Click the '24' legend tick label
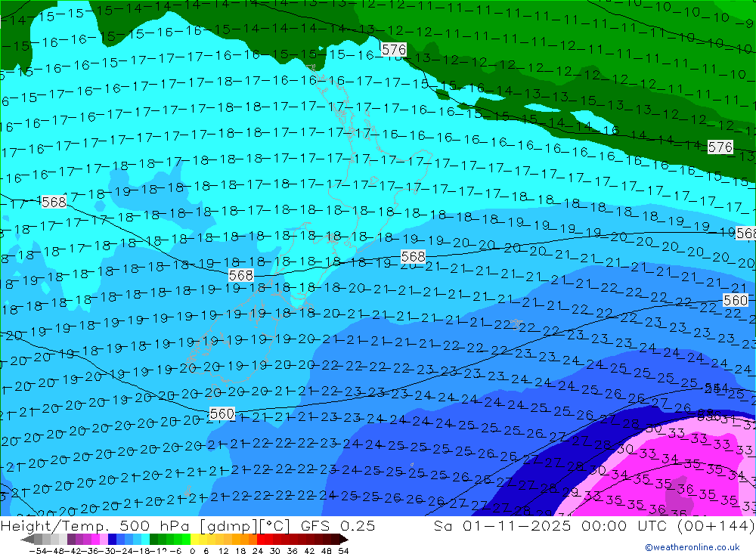 click(x=258, y=551)
